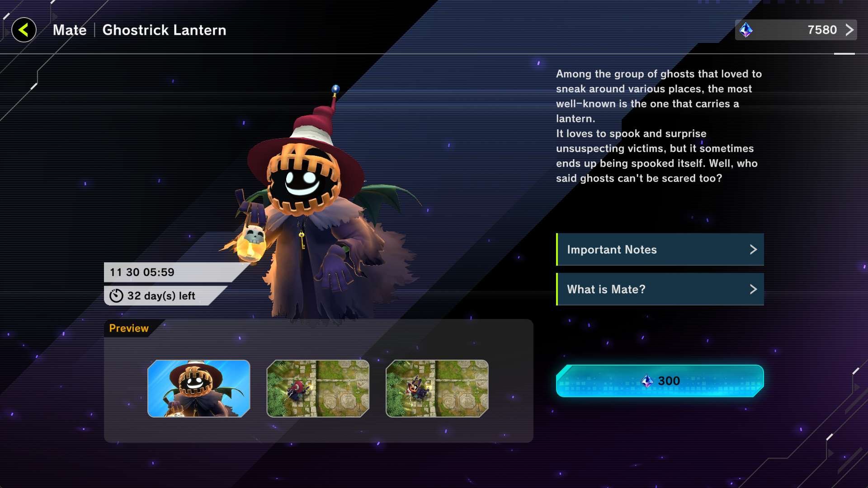Click the 32 day(s) left label
This screenshot has width=868, height=488.
161,296
